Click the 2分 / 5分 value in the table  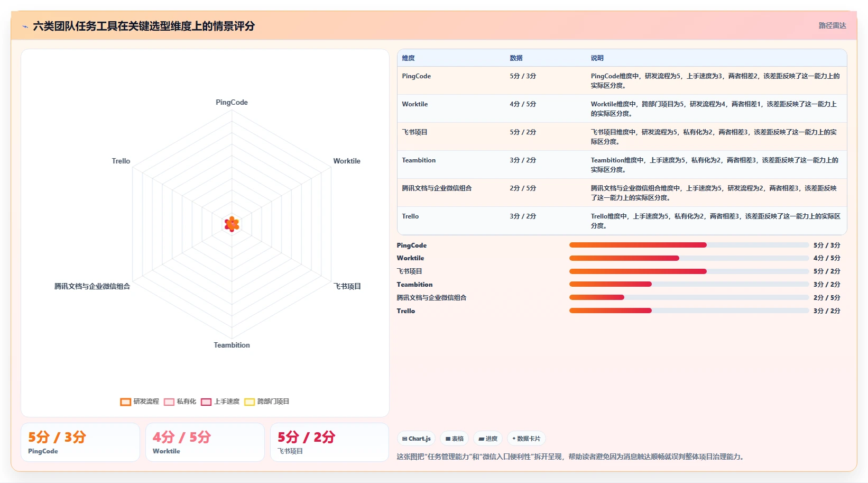523,188
